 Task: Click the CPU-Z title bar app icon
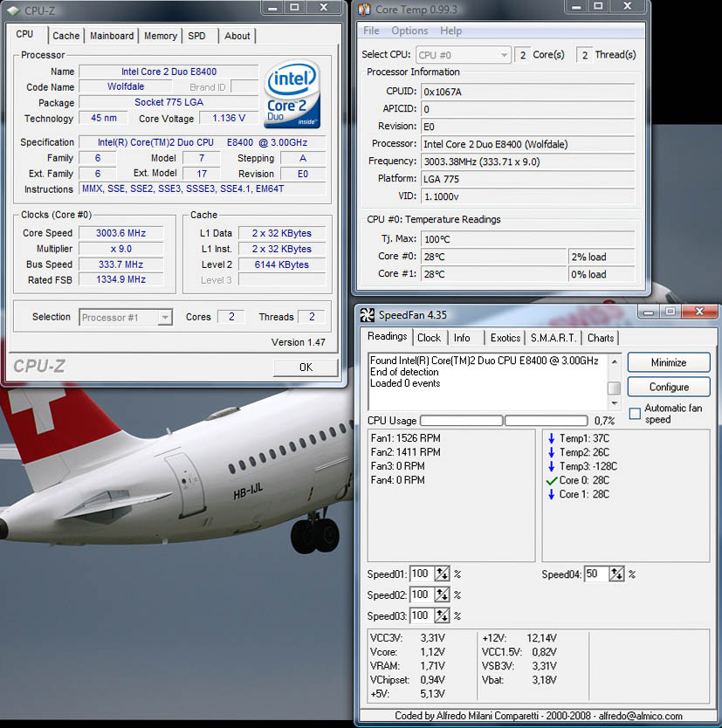(x=13, y=10)
